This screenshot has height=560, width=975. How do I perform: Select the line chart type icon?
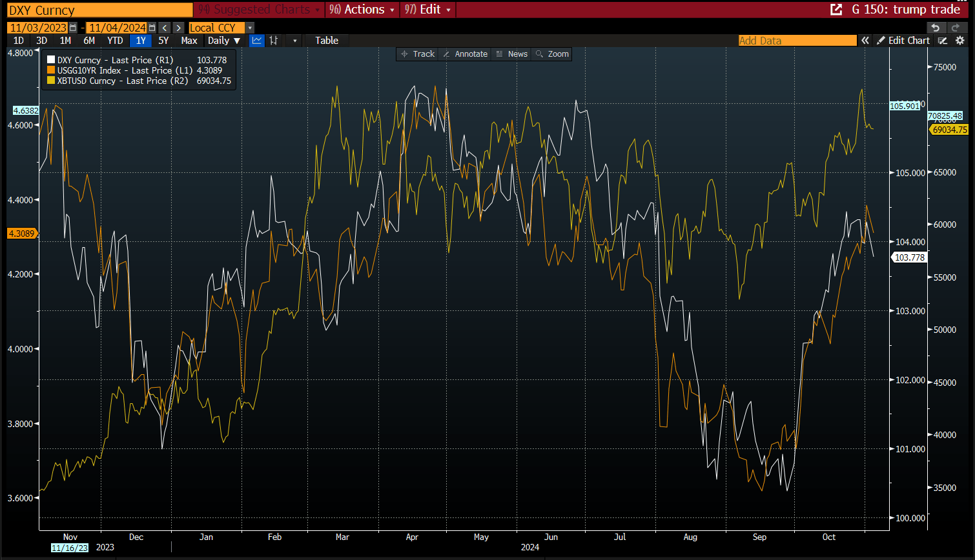(257, 41)
